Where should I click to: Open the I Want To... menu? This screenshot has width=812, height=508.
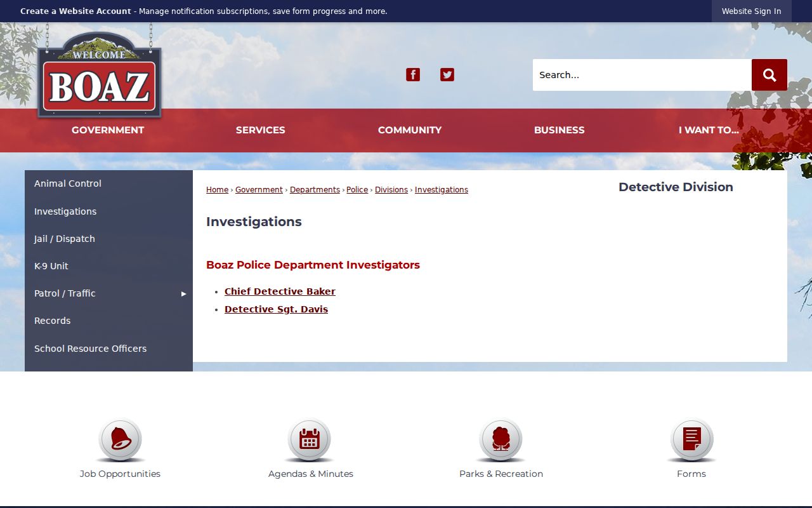pos(709,130)
